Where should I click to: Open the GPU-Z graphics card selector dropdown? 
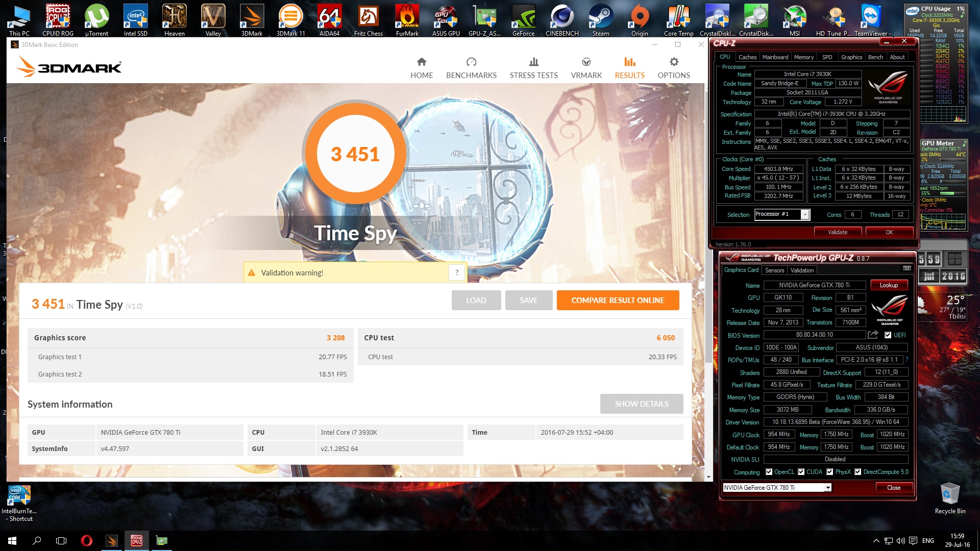[827, 488]
